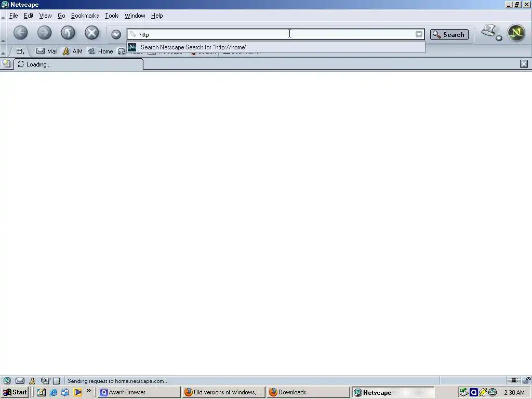Click the Home button in personal toolbar
This screenshot has height=399, width=532.
[x=100, y=51]
